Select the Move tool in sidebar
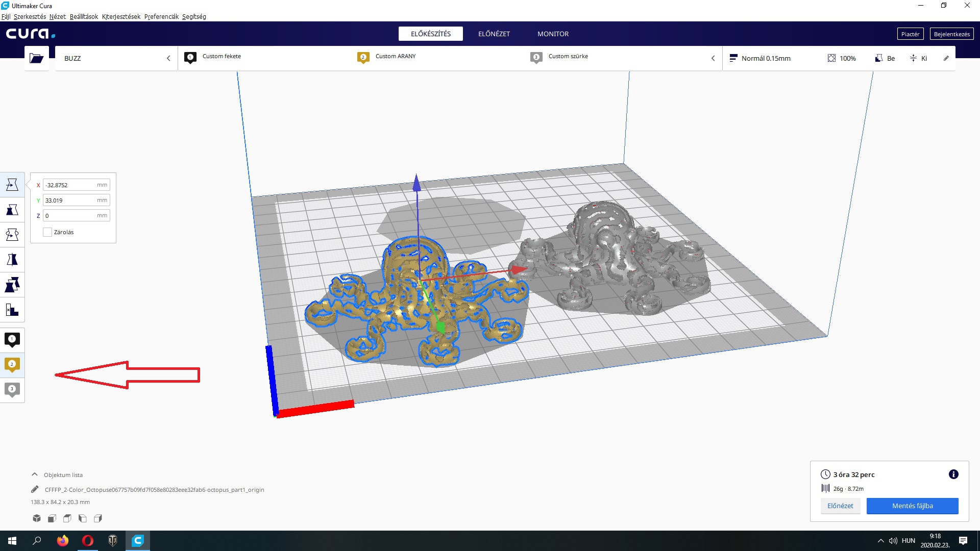 (x=12, y=185)
